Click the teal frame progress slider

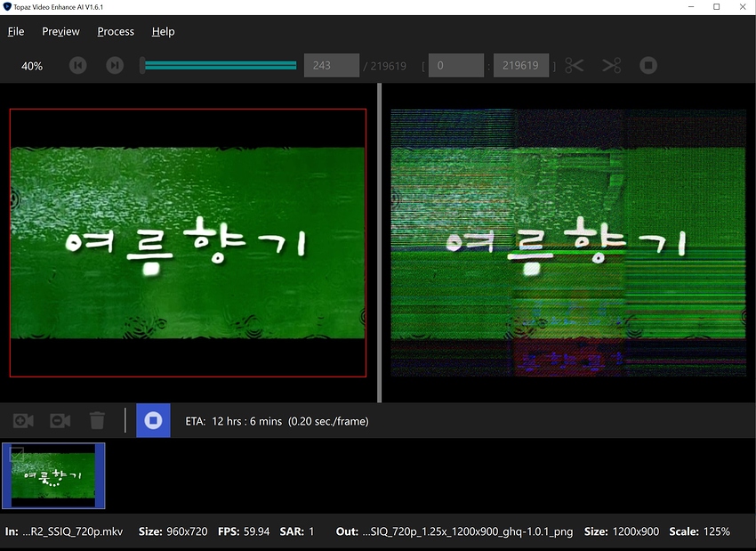221,65
